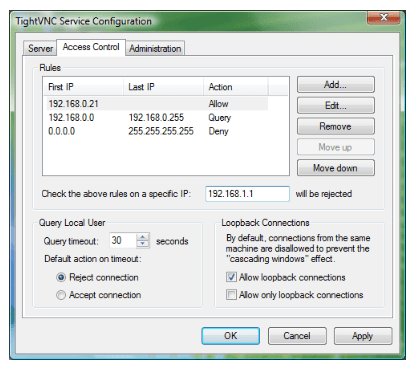The image size is (410, 365).
Task: Apply the configuration changes
Action: (x=363, y=336)
